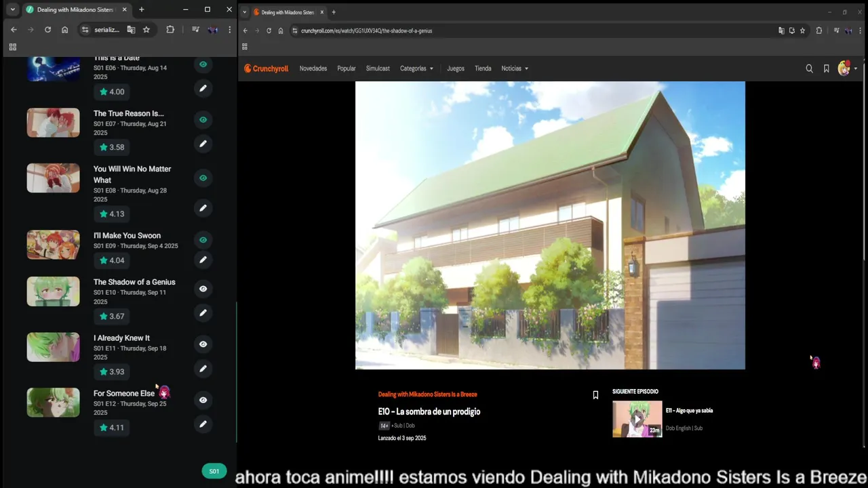Image resolution: width=868 pixels, height=488 pixels.
Task: Open the I Already Knew It episode title
Action: pyautogui.click(x=121, y=338)
